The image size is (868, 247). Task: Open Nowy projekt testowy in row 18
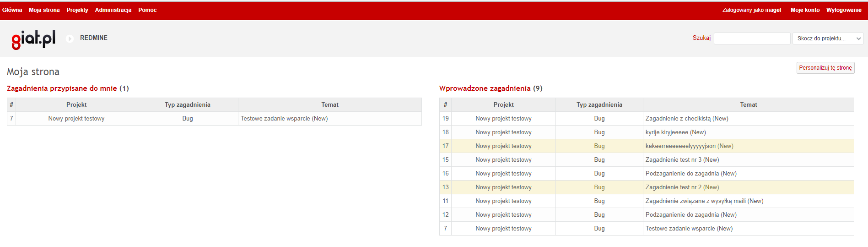[x=503, y=132]
